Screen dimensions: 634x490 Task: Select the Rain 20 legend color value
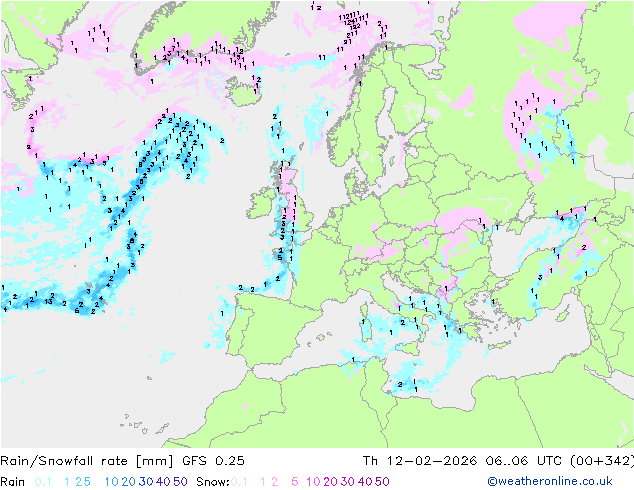click(x=129, y=482)
